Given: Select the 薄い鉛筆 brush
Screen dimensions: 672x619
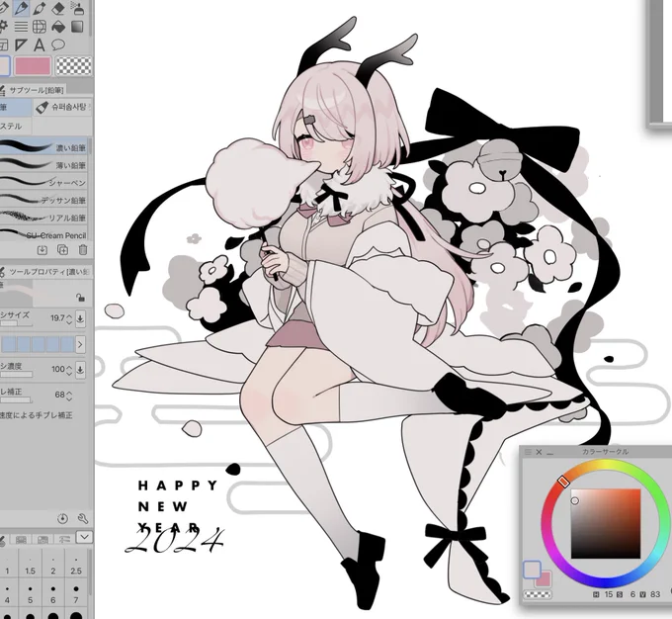Looking at the screenshot, I should point(44,165).
